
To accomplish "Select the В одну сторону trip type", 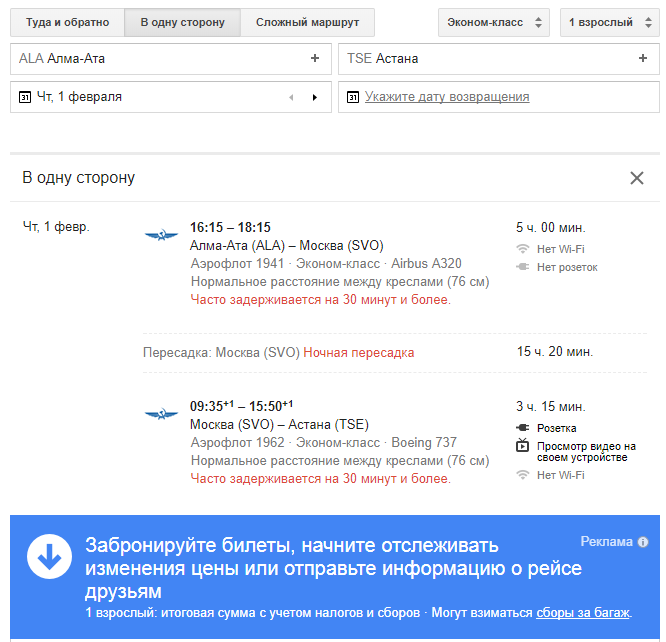I will 182,22.
